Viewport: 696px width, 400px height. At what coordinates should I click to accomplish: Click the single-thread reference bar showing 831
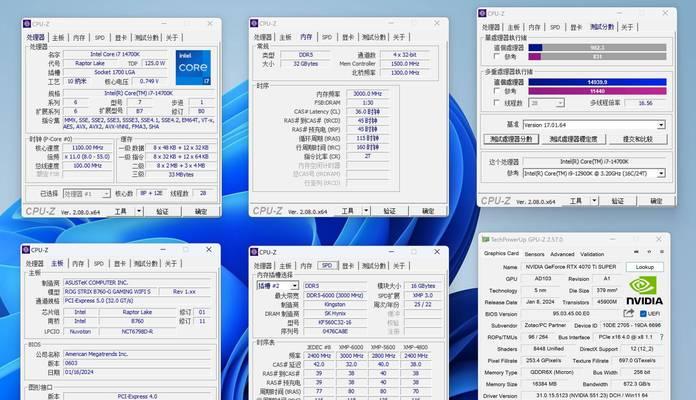coord(597,56)
